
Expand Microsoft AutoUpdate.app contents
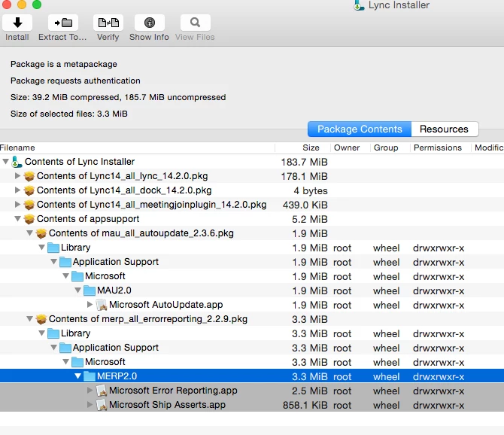(x=90, y=304)
